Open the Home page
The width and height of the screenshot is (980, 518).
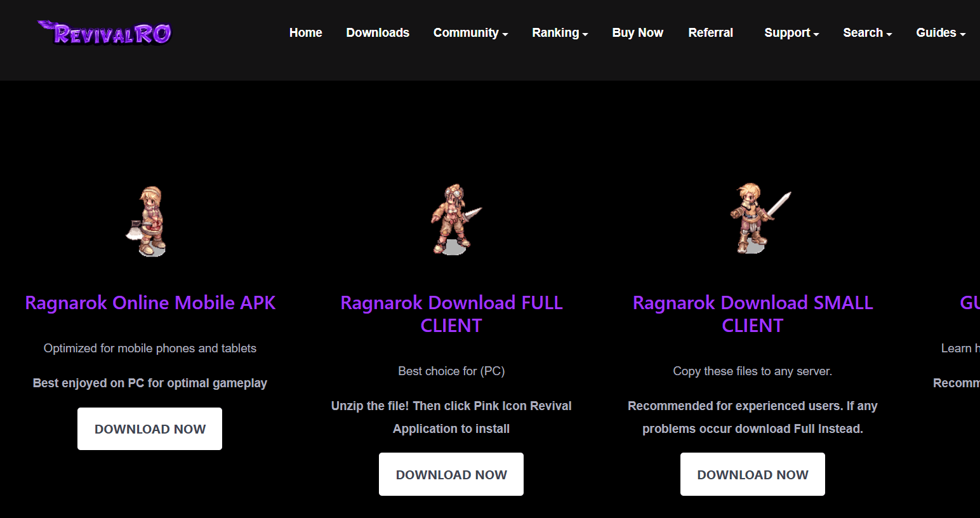[305, 33]
